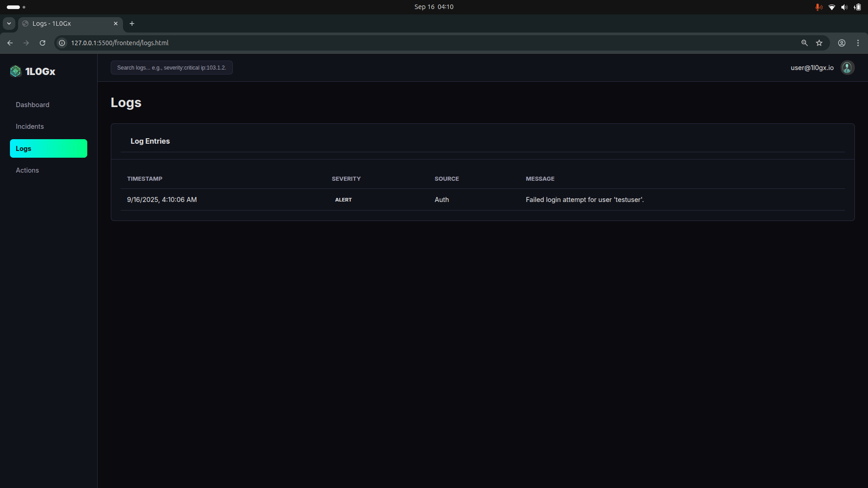
Task: Go to Incidents in sidebar
Action: click(x=30, y=127)
